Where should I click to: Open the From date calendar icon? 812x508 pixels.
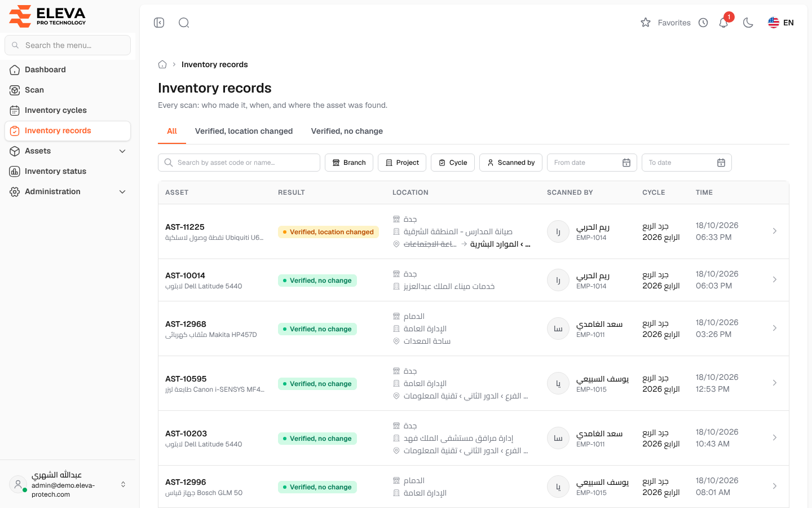pos(626,163)
